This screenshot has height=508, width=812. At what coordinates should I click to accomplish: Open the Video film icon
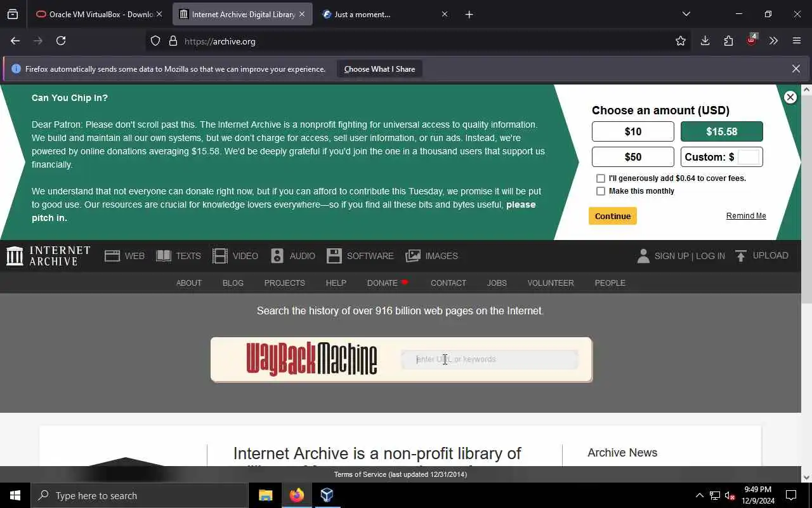point(220,256)
